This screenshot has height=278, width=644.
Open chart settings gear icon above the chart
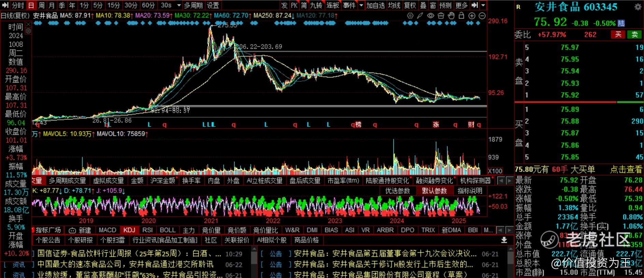(x=410, y=16)
